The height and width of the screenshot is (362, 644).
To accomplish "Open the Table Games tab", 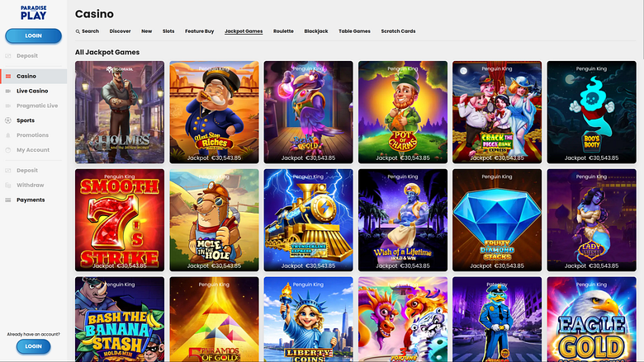I will tap(354, 31).
